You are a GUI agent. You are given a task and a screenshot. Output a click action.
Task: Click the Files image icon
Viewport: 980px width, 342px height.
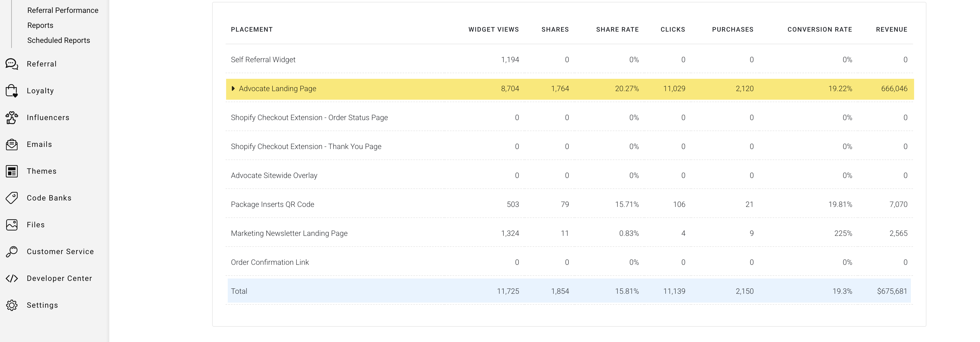point(12,225)
